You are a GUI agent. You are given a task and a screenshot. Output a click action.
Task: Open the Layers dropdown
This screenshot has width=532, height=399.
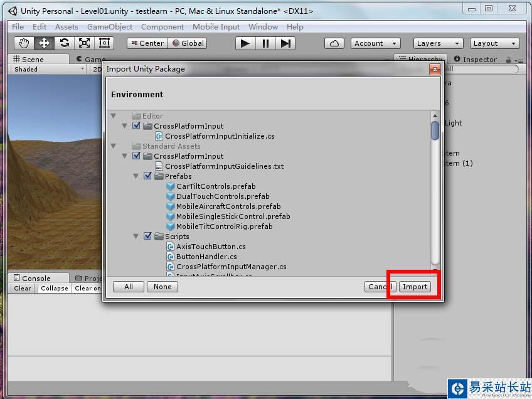pyautogui.click(x=438, y=43)
